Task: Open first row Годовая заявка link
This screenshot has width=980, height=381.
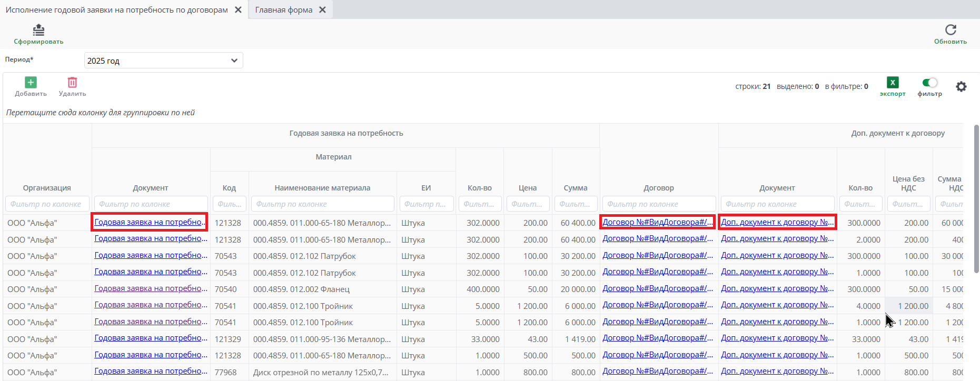Action: [150, 222]
